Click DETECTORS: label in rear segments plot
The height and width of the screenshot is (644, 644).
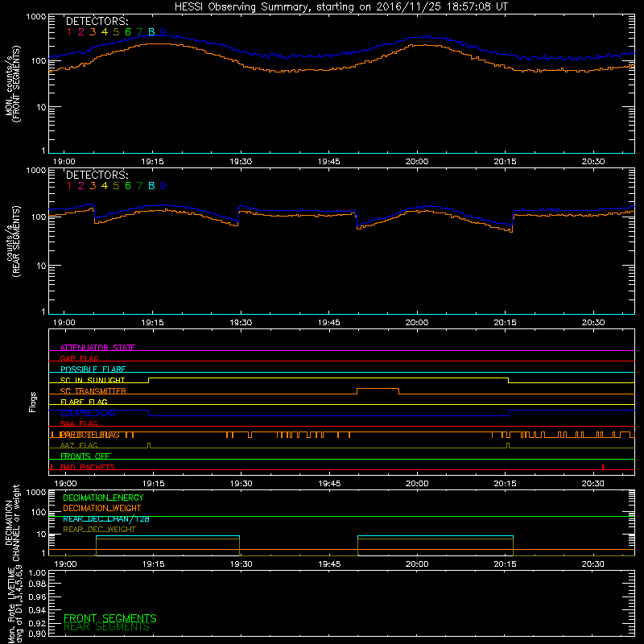97,175
